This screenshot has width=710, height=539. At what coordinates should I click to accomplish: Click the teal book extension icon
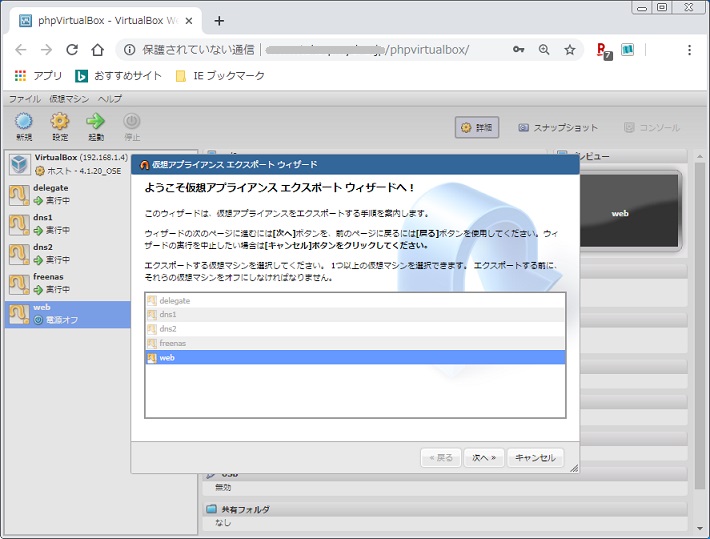tap(628, 49)
